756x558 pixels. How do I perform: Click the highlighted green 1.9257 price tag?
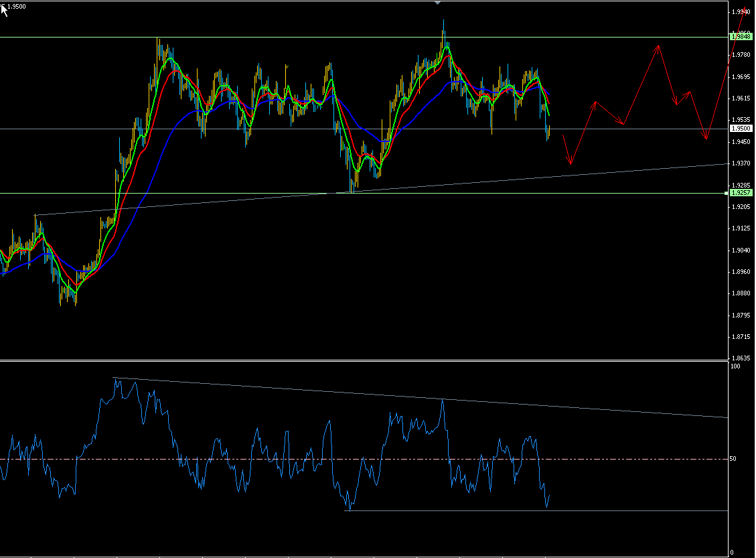(x=741, y=192)
